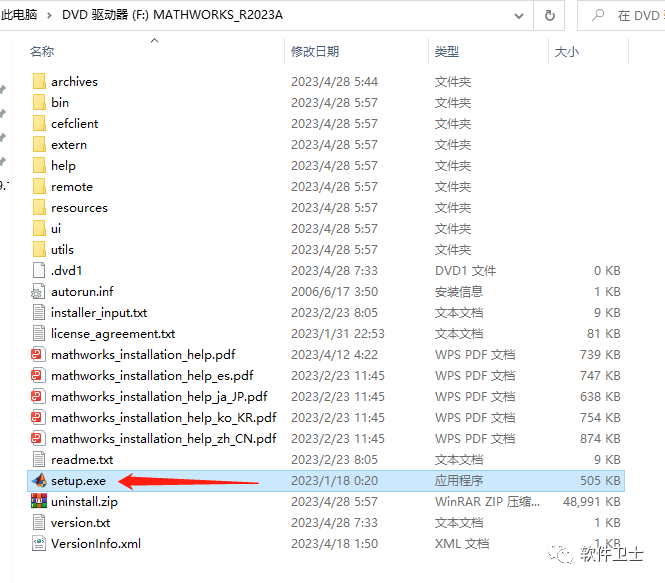Click the 安装信息 type cell

click(x=459, y=292)
